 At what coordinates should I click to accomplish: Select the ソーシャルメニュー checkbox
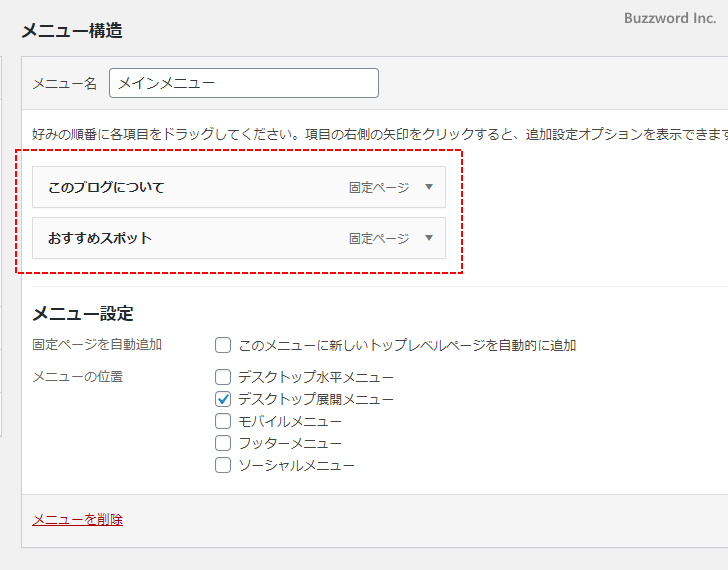coord(223,465)
